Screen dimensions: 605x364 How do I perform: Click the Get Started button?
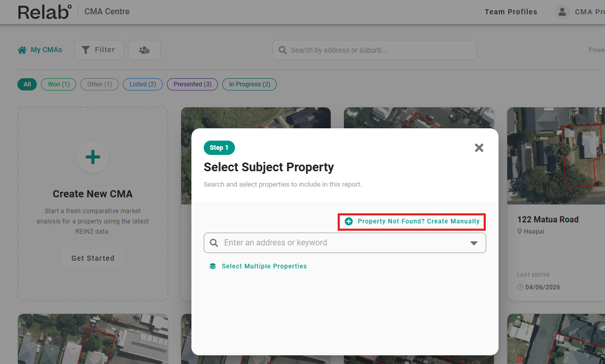tap(93, 259)
